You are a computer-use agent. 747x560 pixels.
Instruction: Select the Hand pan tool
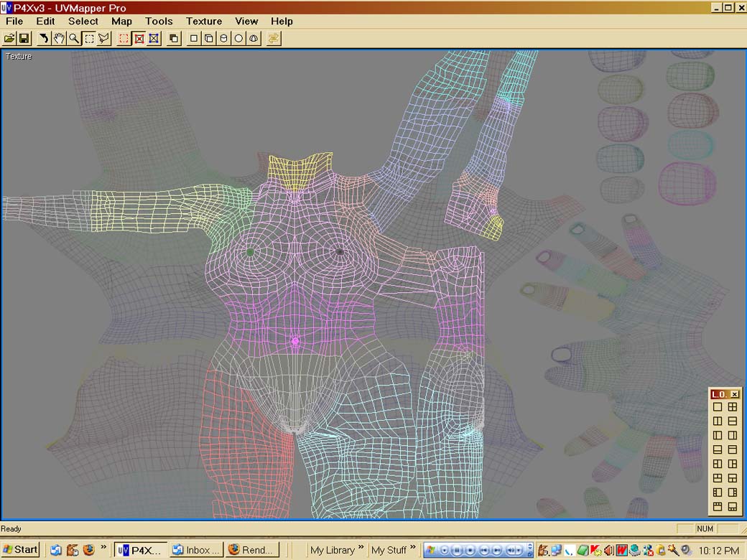tap(59, 38)
